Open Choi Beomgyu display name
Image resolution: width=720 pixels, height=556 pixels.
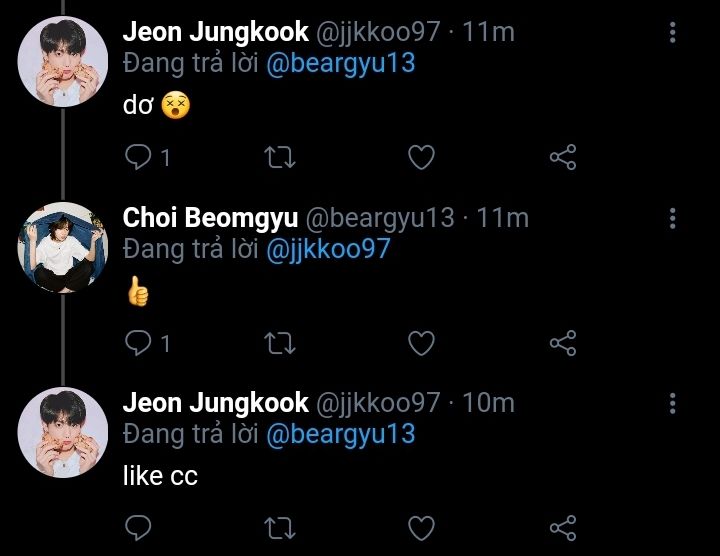209,218
